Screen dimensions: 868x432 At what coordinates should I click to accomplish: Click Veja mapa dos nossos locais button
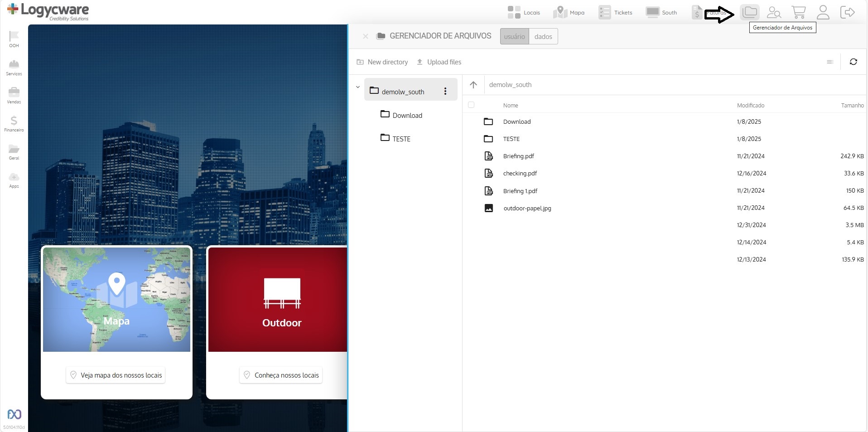pos(116,375)
